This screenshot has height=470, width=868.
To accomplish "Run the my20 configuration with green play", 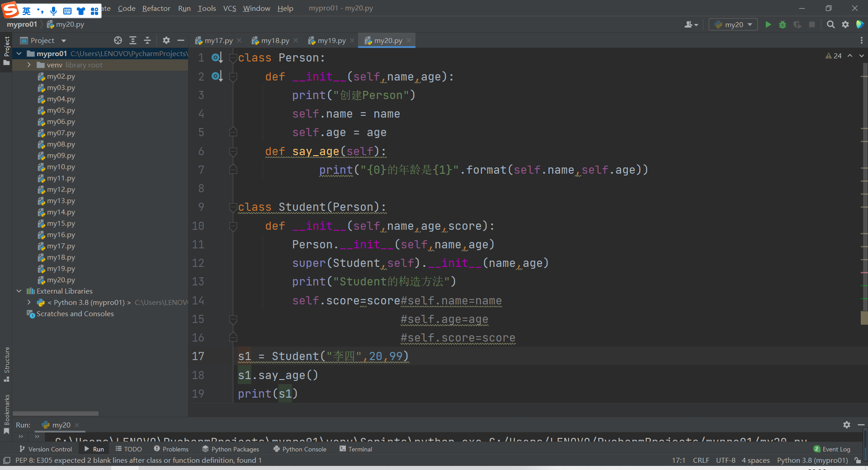I will click(x=768, y=24).
